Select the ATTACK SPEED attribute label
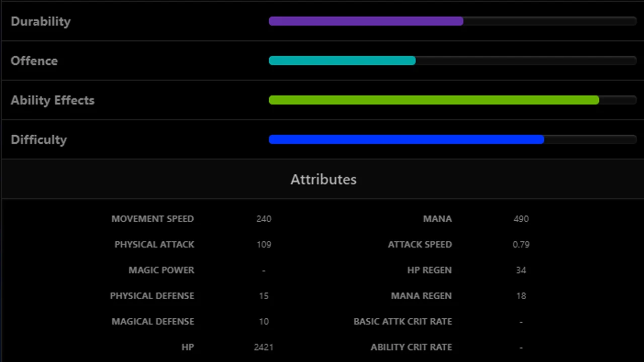The width and height of the screenshot is (644, 362). pyautogui.click(x=420, y=244)
